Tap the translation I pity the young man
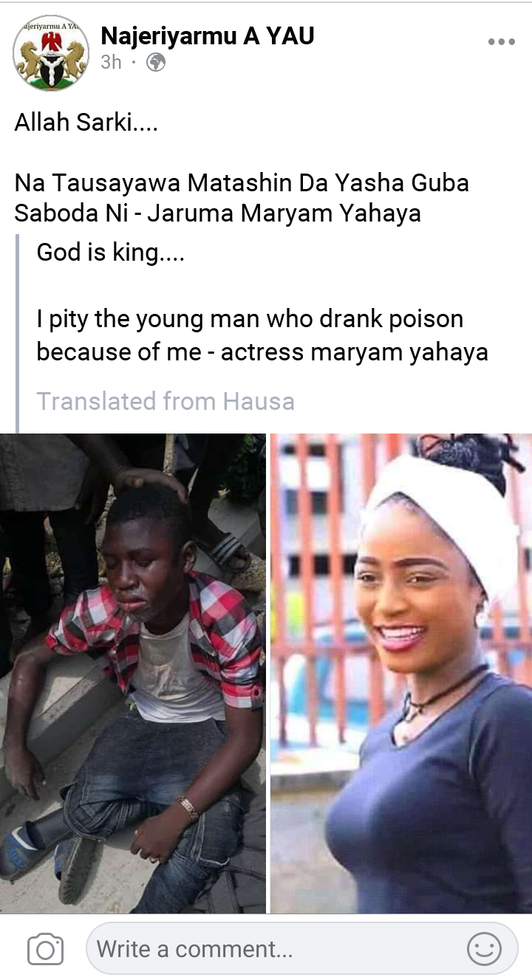This screenshot has height=980, width=532. coord(250,320)
